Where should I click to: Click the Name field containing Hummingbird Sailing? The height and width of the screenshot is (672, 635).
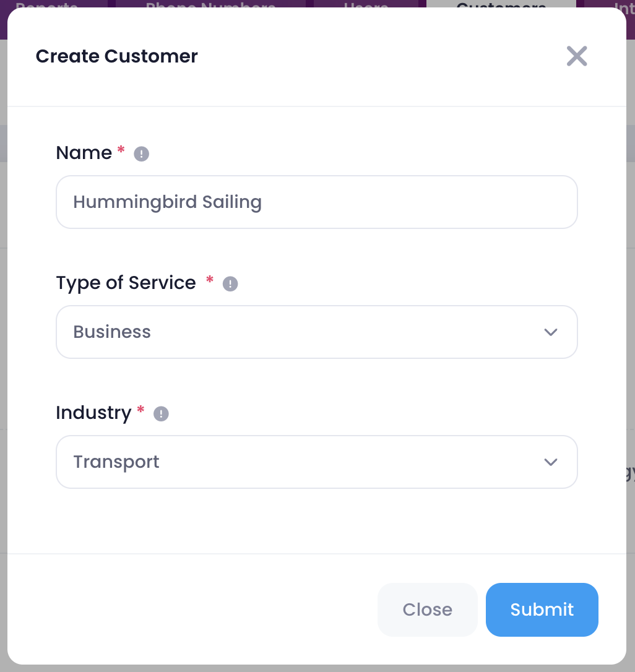[317, 202]
